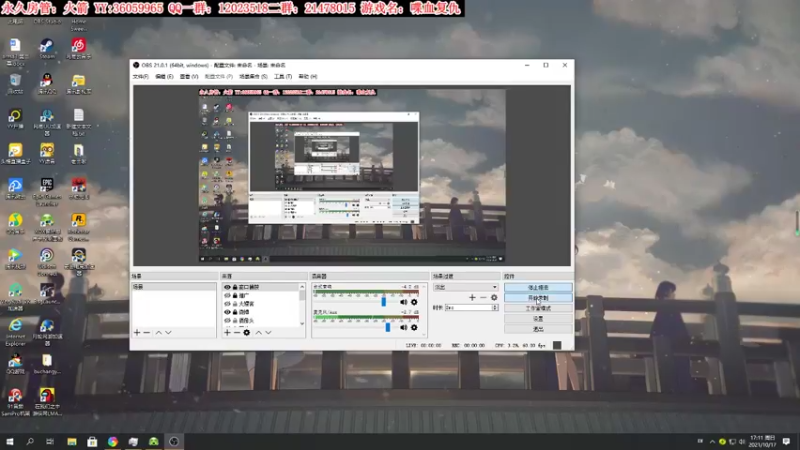Open Recycle Bin desktop icon
Viewport: 800px width, 450px height.
(x=15, y=84)
